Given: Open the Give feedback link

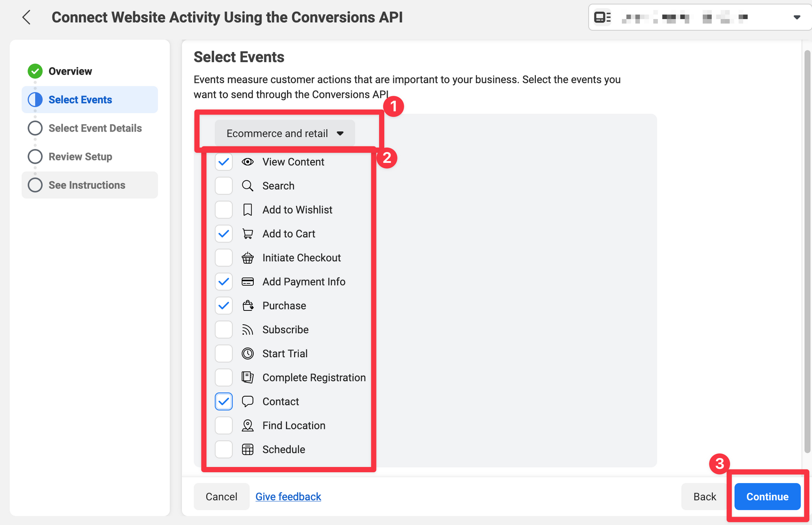Looking at the screenshot, I should [x=288, y=497].
